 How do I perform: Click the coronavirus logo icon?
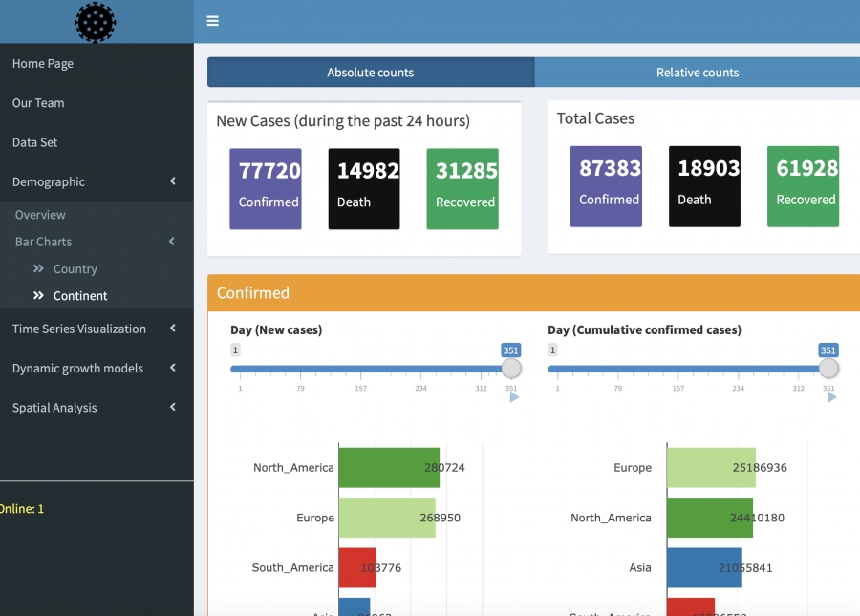click(x=95, y=22)
